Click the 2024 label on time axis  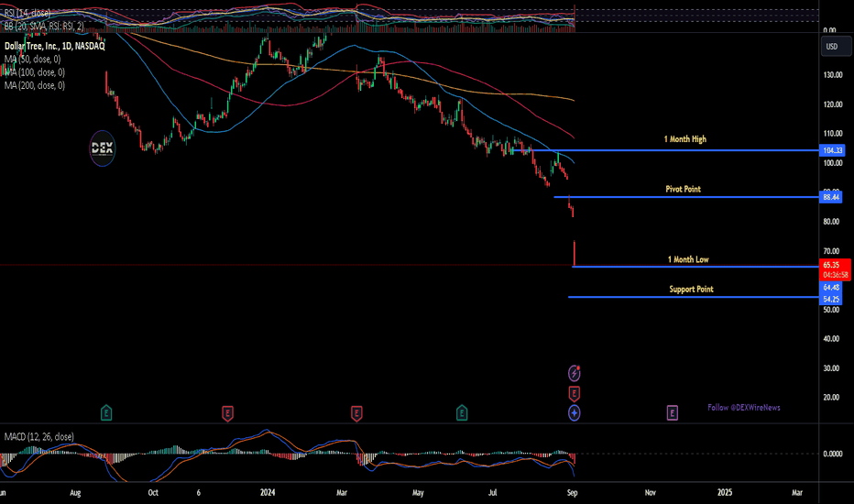(268, 493)
